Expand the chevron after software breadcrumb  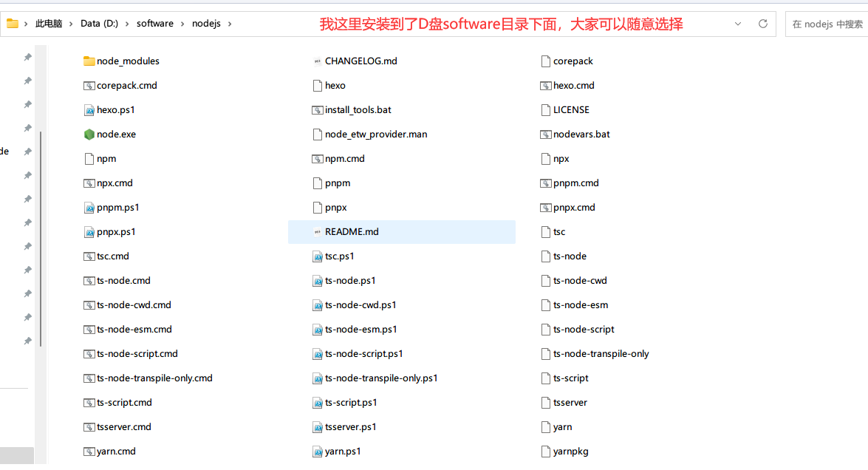[182, 24]
